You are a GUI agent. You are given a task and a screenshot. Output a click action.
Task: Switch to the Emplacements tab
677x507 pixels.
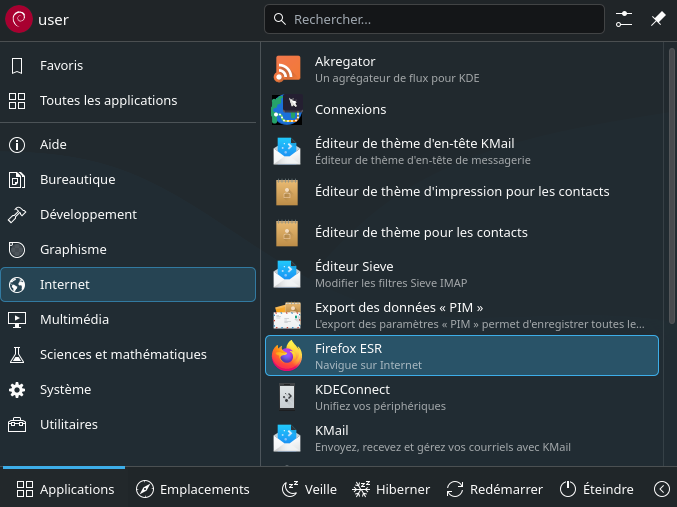(192, 489)
